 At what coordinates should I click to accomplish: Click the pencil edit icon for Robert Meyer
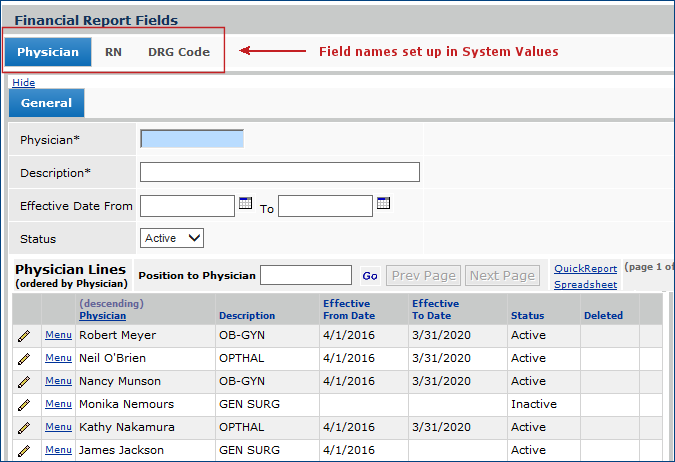[x=24, y=336]
